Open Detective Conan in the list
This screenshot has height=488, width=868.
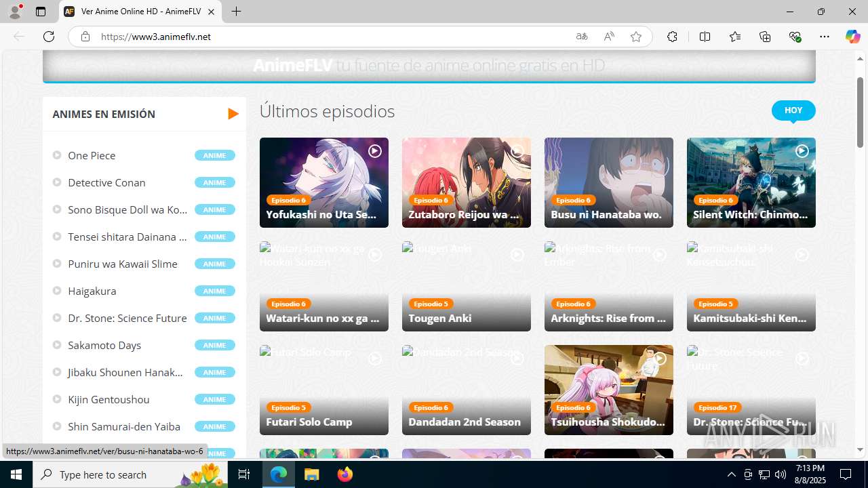[x=106, y=182]
